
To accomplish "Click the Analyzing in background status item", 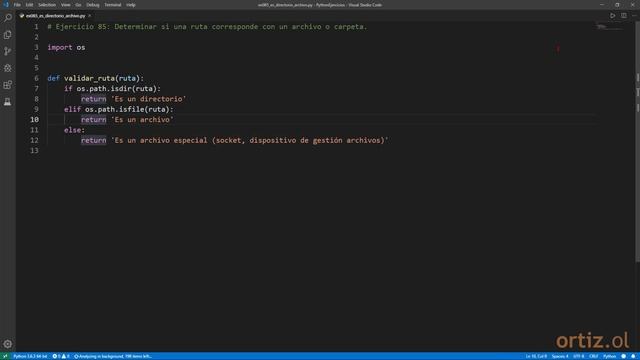I will pyautogui.click(x=113, y=356).
